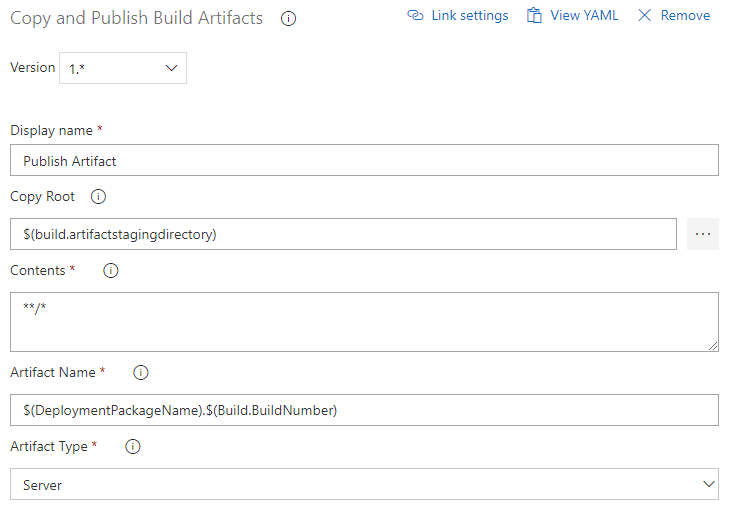Open the Version dropdown showing 1.*
The image size is (731, 515).
(123, 68)
